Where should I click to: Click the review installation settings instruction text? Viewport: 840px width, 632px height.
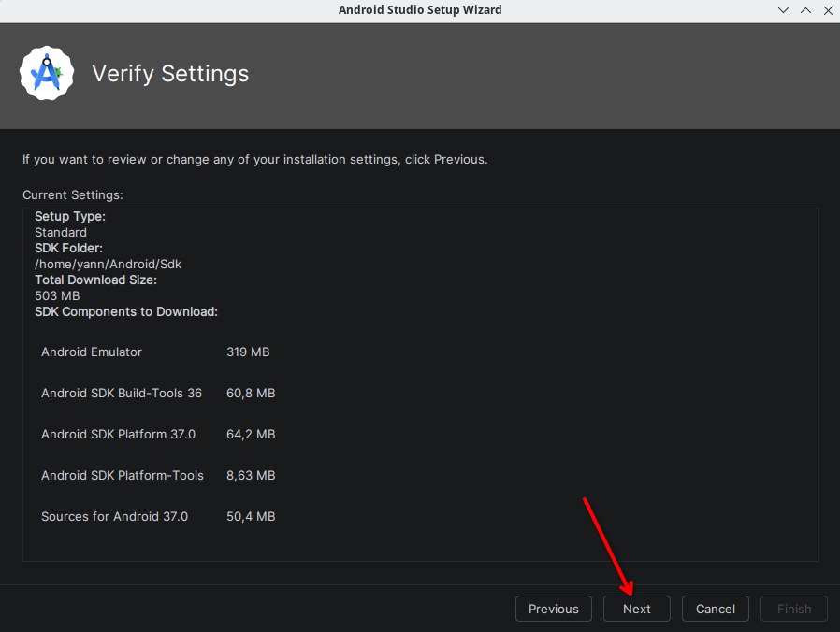[255, 160]
